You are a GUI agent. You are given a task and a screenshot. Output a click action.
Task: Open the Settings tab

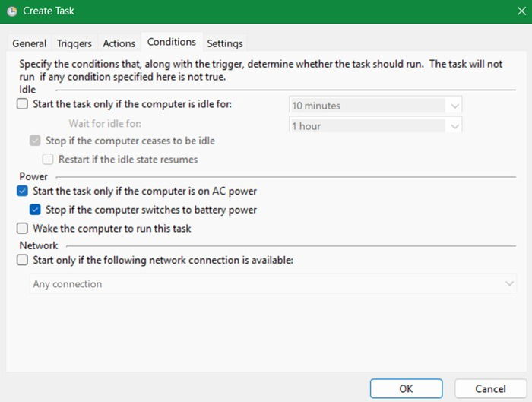click(x=225, y=43)
